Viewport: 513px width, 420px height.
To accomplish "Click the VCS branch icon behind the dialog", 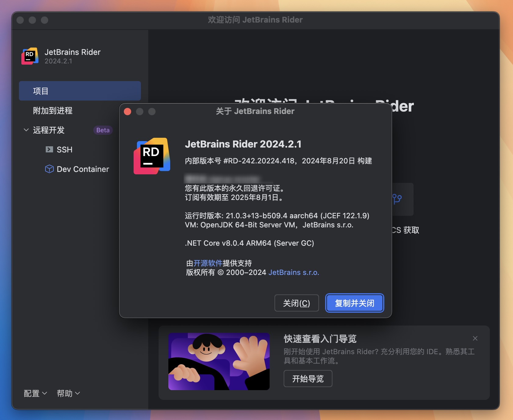I will click(x=397, y=199).
